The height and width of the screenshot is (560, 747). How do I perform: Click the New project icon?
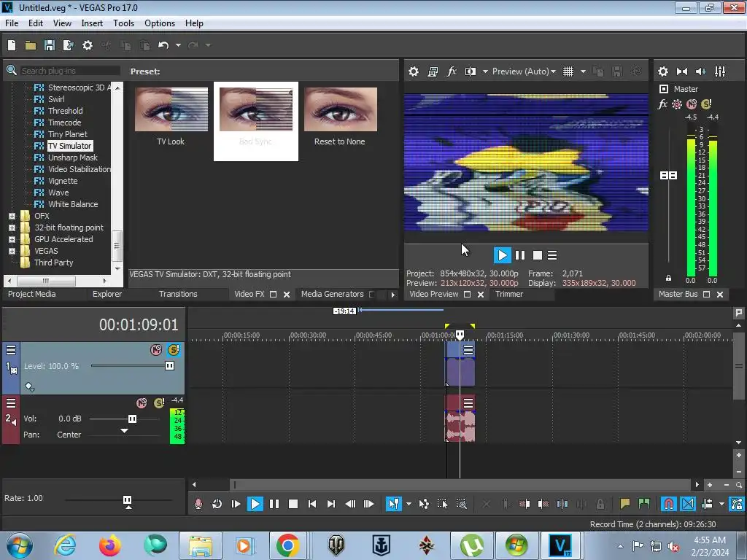[12, 45]
